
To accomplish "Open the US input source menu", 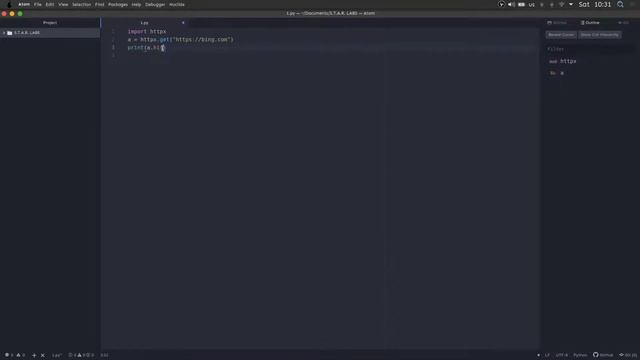I will pyautogui.click(x=531, y=4).
